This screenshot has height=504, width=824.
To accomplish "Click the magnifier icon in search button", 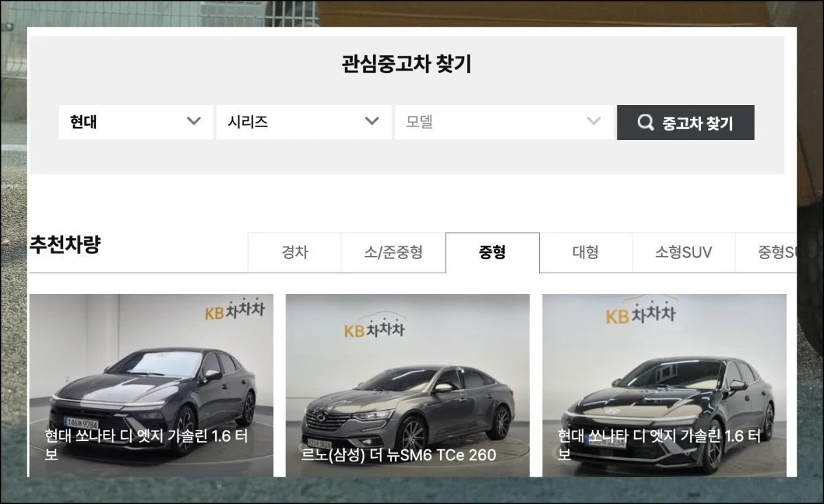I will tap(645, 123).
